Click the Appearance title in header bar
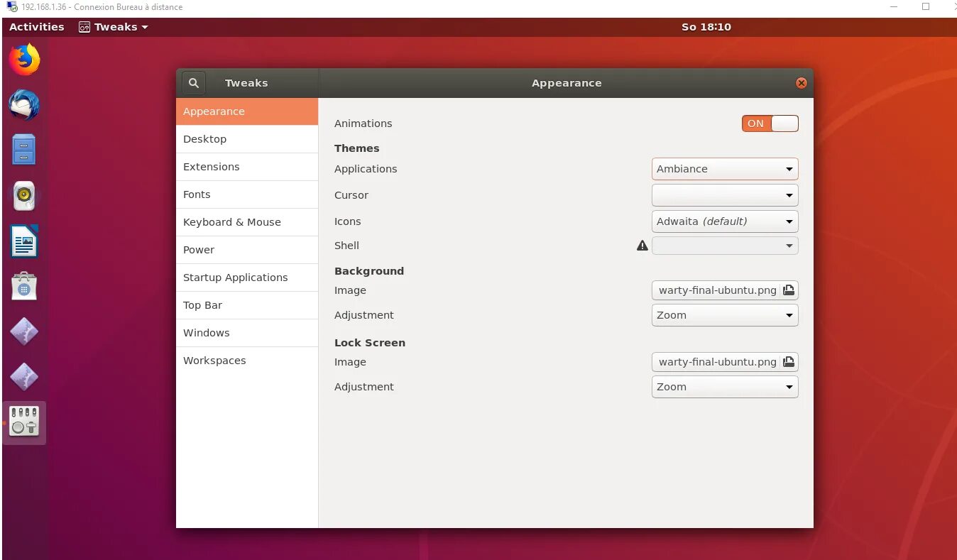957x560 pixels. tap(567, 83)
